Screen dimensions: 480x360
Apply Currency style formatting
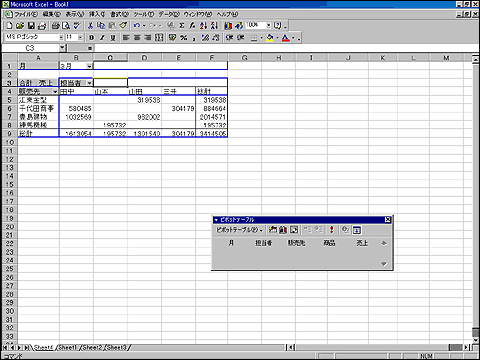[x=172, y=38]
